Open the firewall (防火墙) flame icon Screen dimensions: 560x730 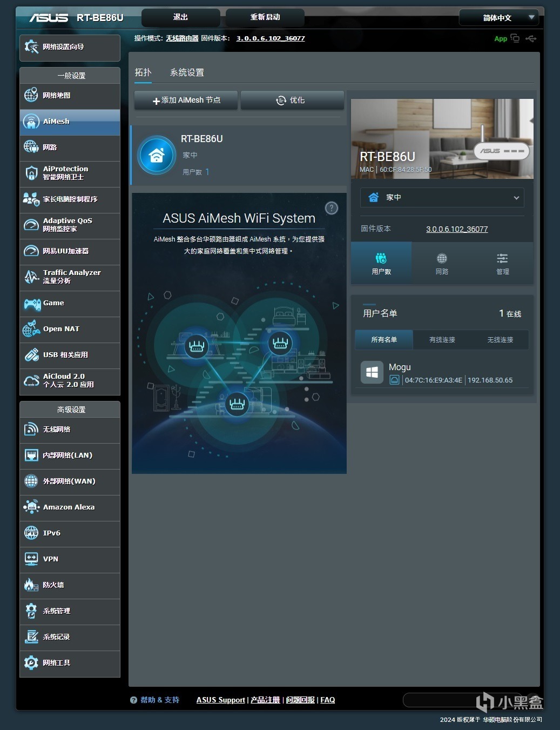click(31, 585)
